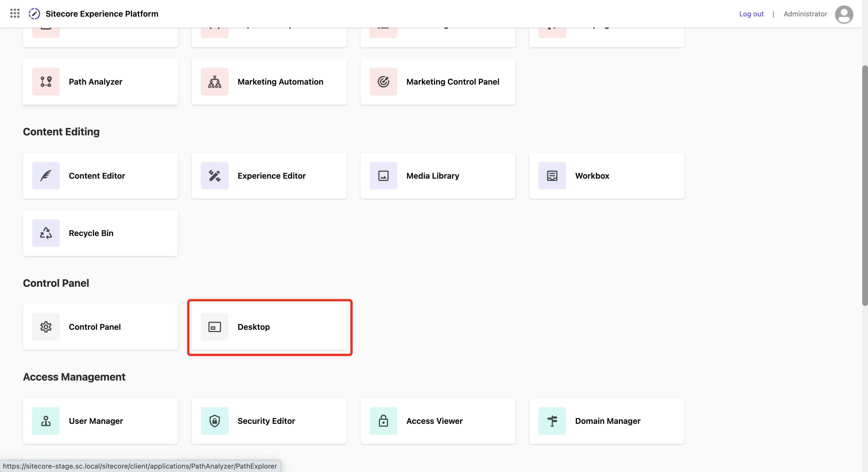This screenshot has height=472, width=868.
Task: Open the Media Library
Action: (438, 176)
